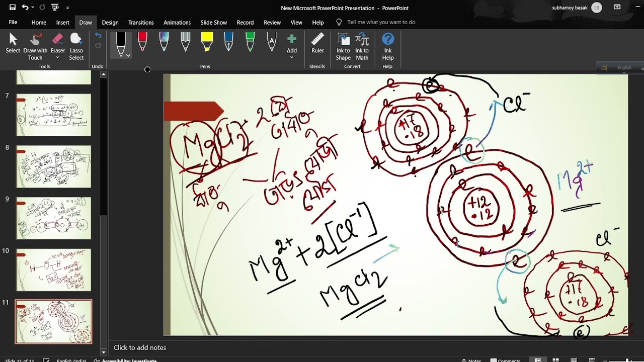Open the Help tab

coord(318,23)
